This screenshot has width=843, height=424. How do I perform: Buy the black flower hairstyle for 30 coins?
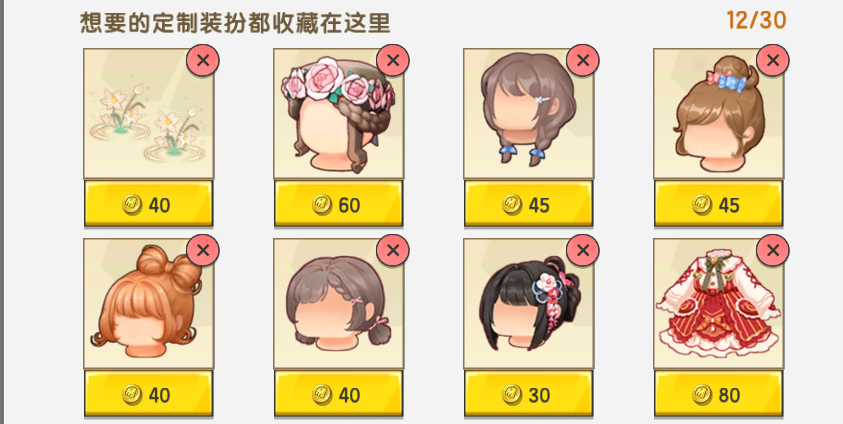click(528, 394)
